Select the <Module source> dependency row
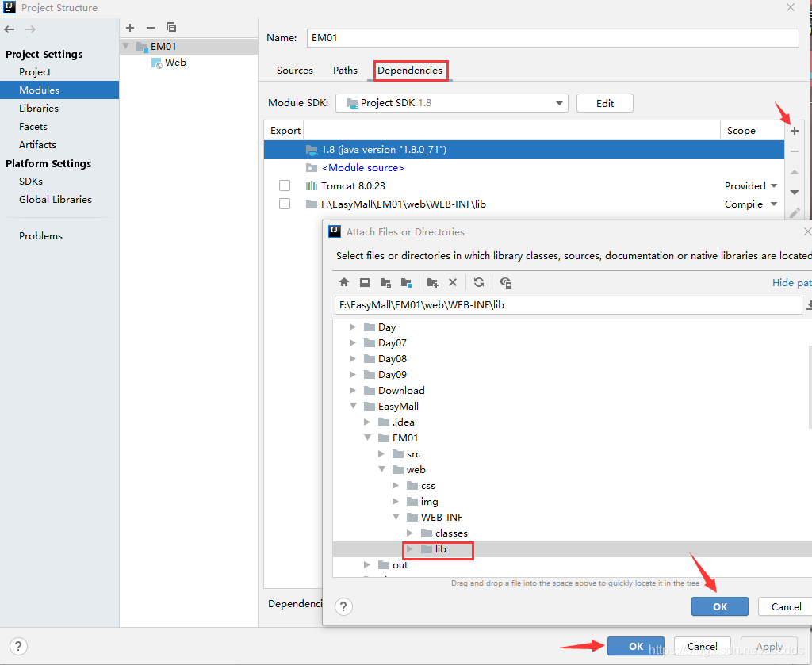Viewport: 812px width, 665px height. click(x=524, y=168)
